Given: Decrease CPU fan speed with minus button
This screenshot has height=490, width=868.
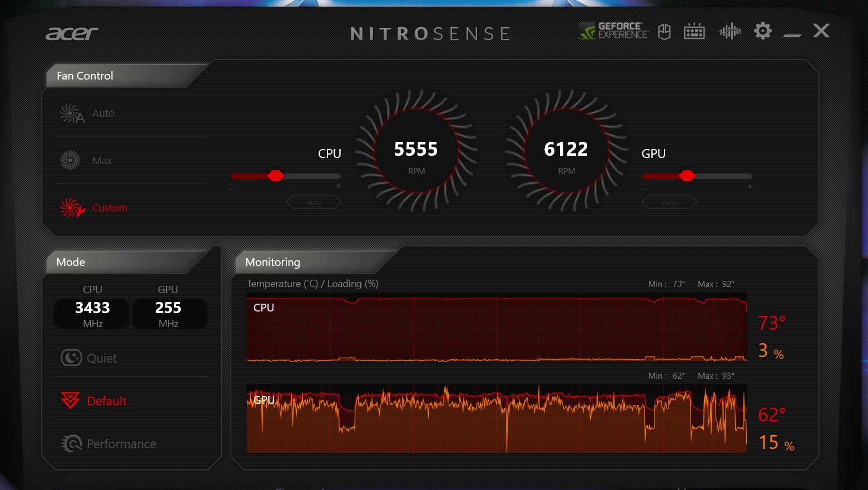Looking at the screenshot, I should coord(231,189).
